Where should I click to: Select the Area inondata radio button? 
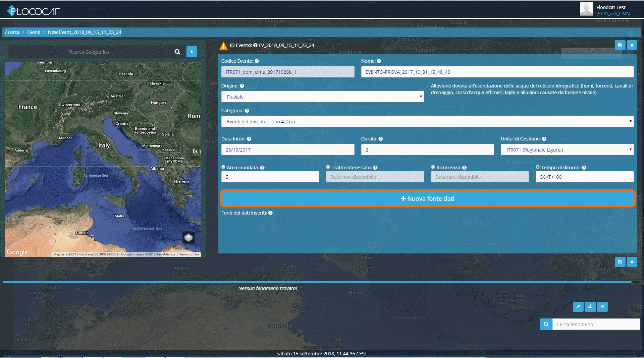tap(223, 167)
